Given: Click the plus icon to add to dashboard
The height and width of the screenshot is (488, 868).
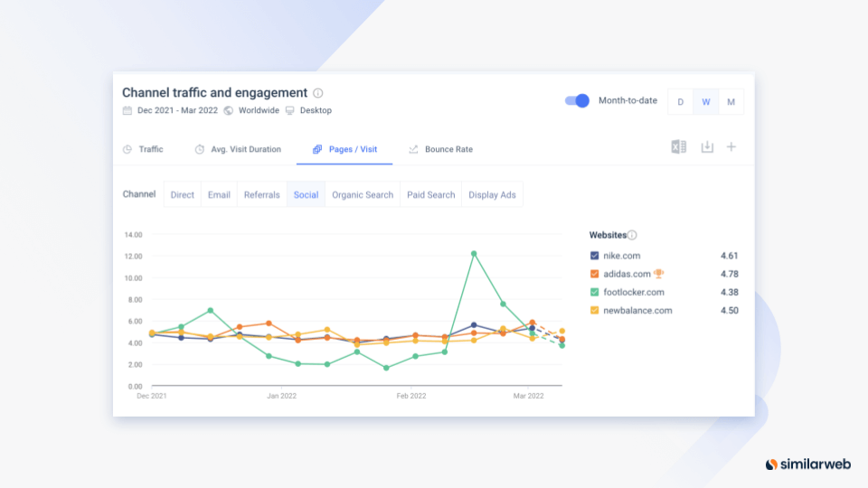Looking at the screenshot, I should click(731, 146).
